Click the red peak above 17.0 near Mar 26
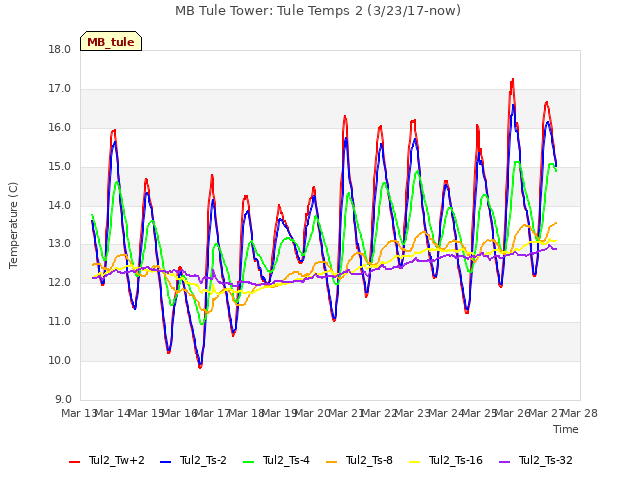This screenshot has width=640, height=480. point(513,80)
